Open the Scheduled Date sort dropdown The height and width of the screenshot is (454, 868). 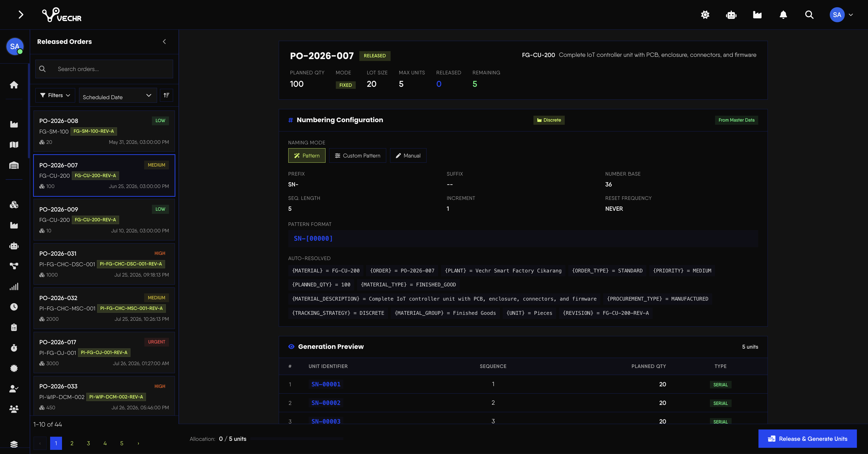click(x=118, y=95)
